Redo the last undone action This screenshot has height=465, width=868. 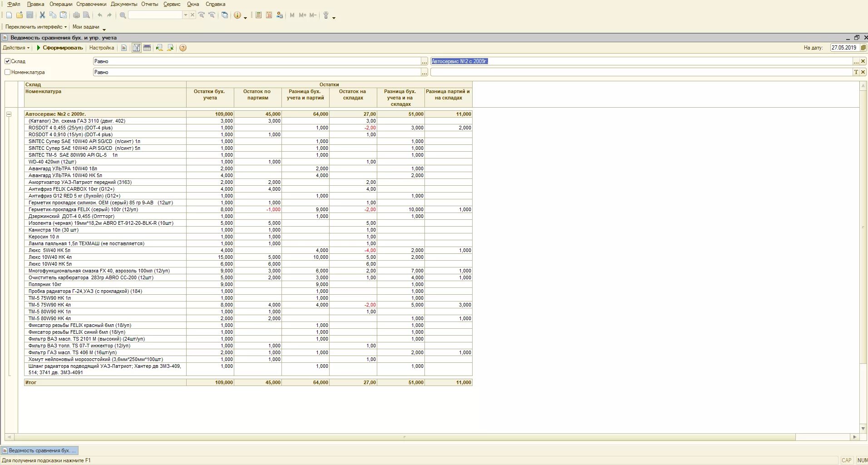(x=109, y=15)
